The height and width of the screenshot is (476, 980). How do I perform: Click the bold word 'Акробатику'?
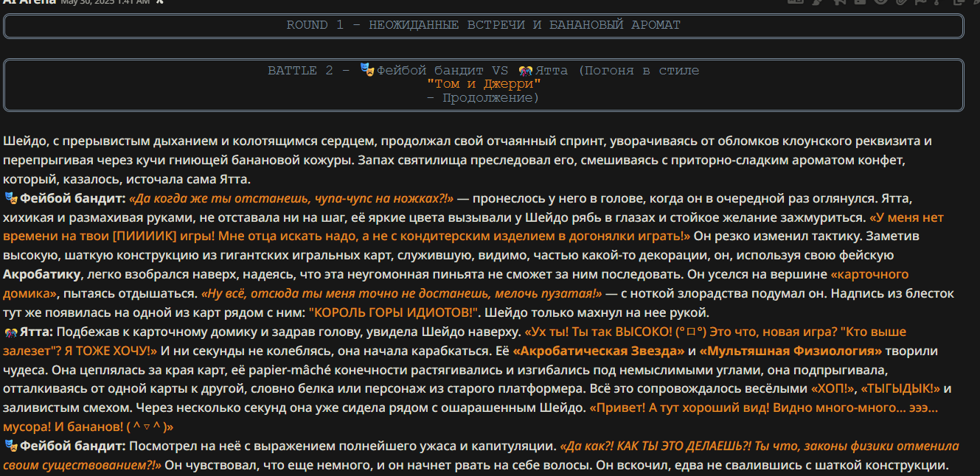[41, 275]
